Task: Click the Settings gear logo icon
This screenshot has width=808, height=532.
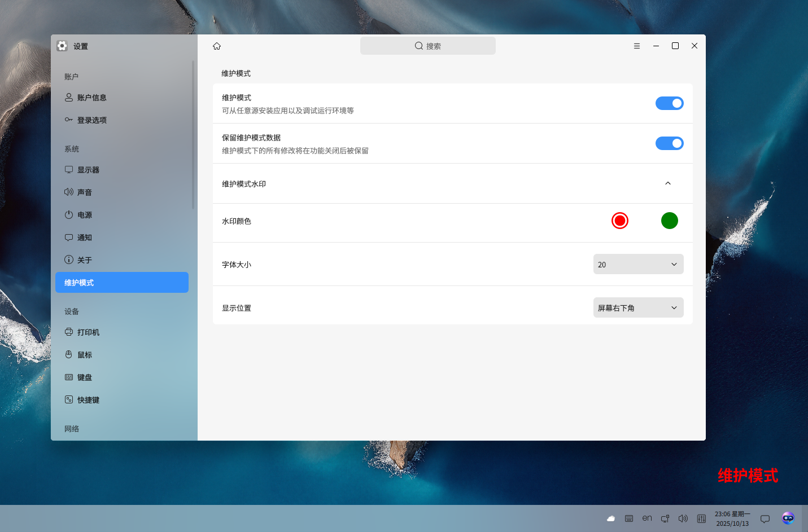Action: coord(62,46)
